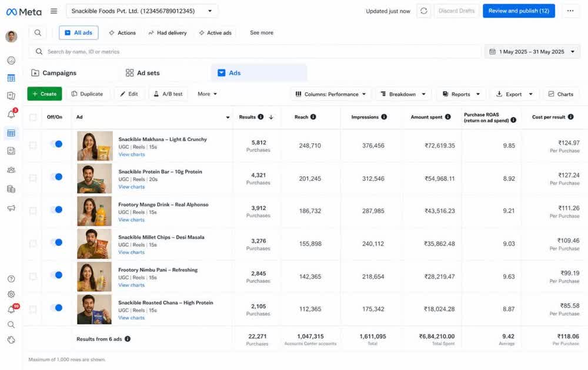Click info icon beside Results from 6 ads
The image size is (588, 370).
[128, 339]
